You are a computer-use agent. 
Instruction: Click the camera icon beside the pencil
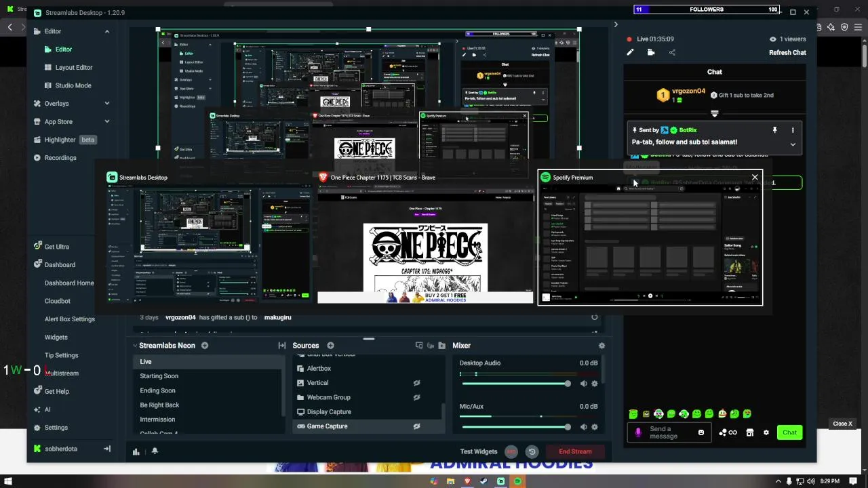point(651,52)
